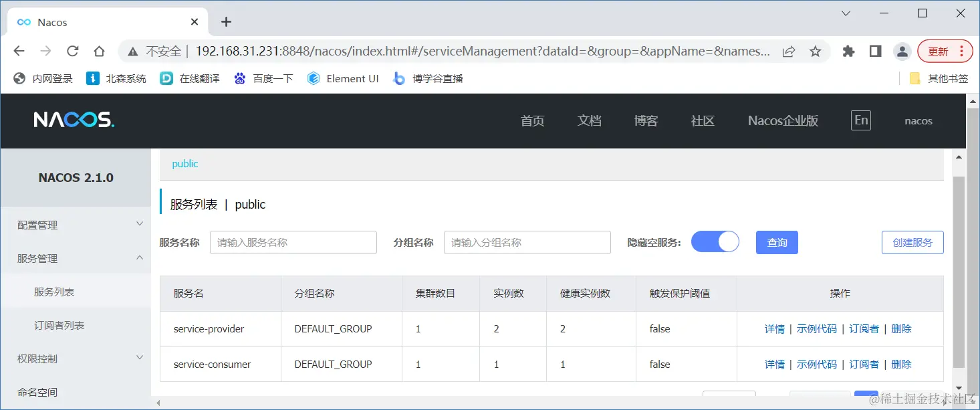Screen dimensions: 980x410
Task: Close the Nacos browser tab
Action: pos(195,22)
